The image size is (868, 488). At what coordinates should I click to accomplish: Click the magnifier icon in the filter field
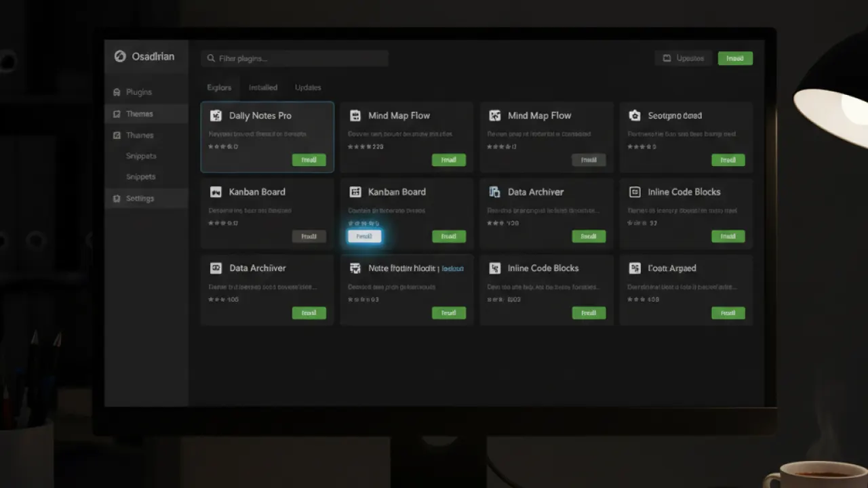(211, 58)
